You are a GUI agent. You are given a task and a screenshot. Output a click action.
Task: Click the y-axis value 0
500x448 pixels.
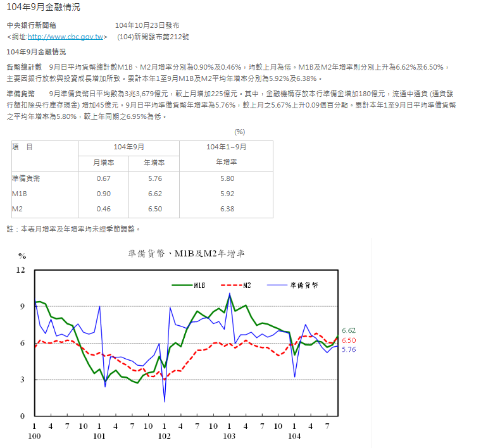(22, 416)
